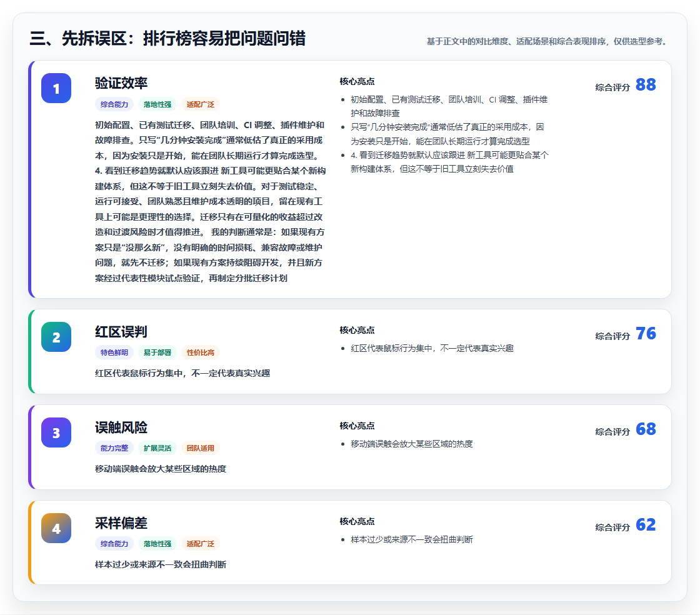Image resolution: width=700 pixels, height=615 pixels.
Task: Click the bullet starting 4. 看到迁移趋势
Action: (449, 161)
